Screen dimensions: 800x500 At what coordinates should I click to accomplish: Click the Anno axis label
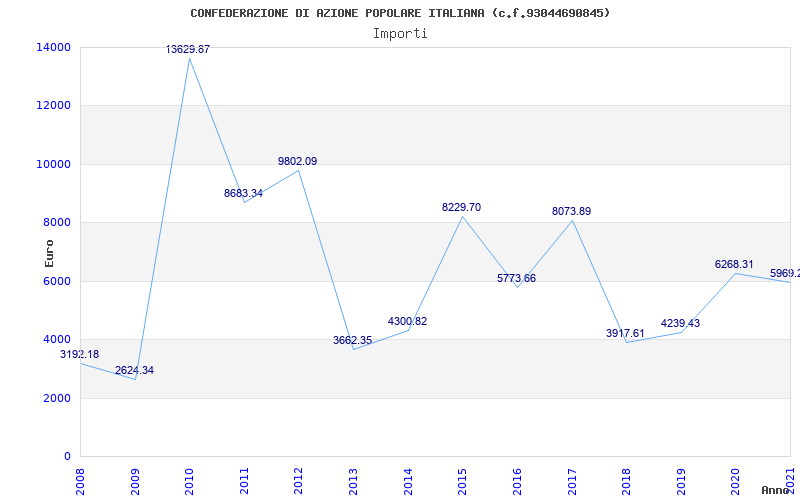(776, 490)
